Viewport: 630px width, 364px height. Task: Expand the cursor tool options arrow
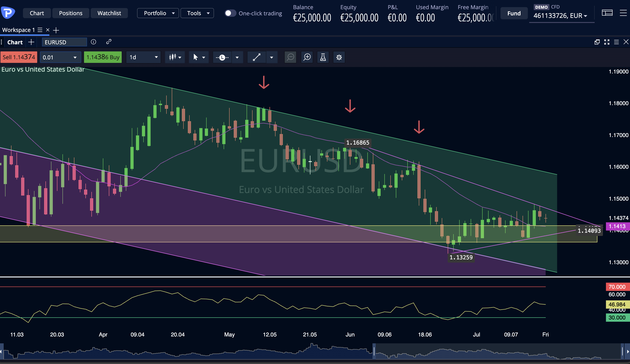pos(204,57)
